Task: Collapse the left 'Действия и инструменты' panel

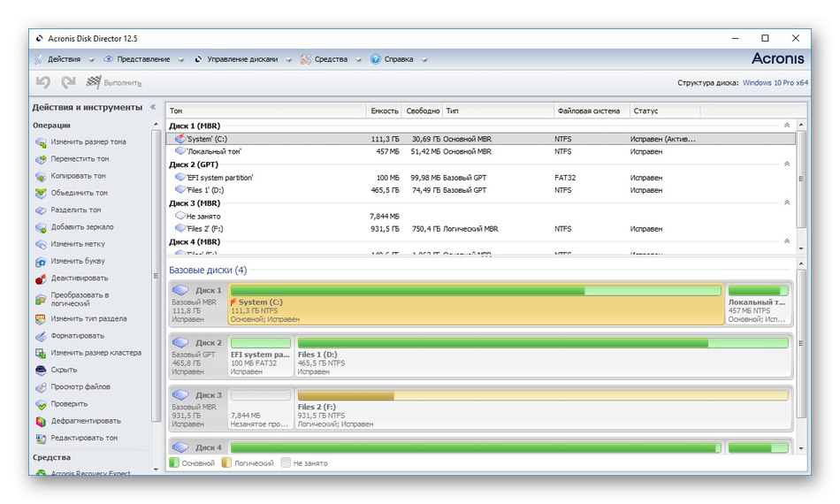Action: pyautogui.click(x=153, y=107)
